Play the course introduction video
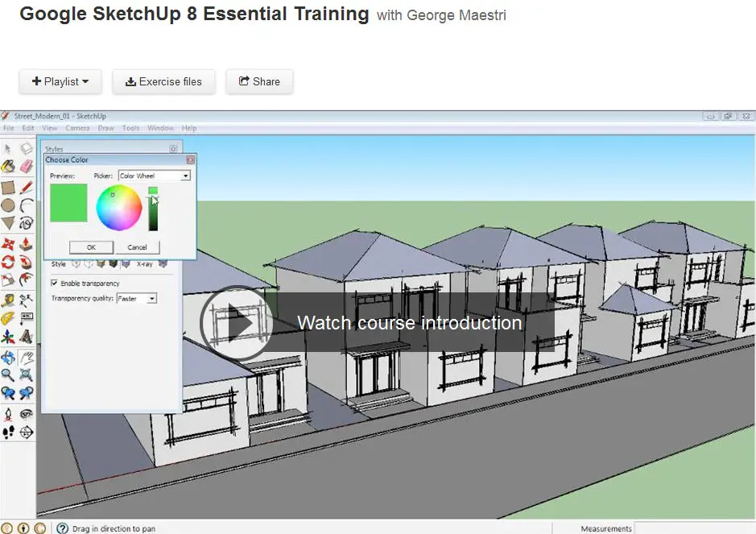Image resolution: width=756 pixels, height=534 pixels. (x=236, y=322)
